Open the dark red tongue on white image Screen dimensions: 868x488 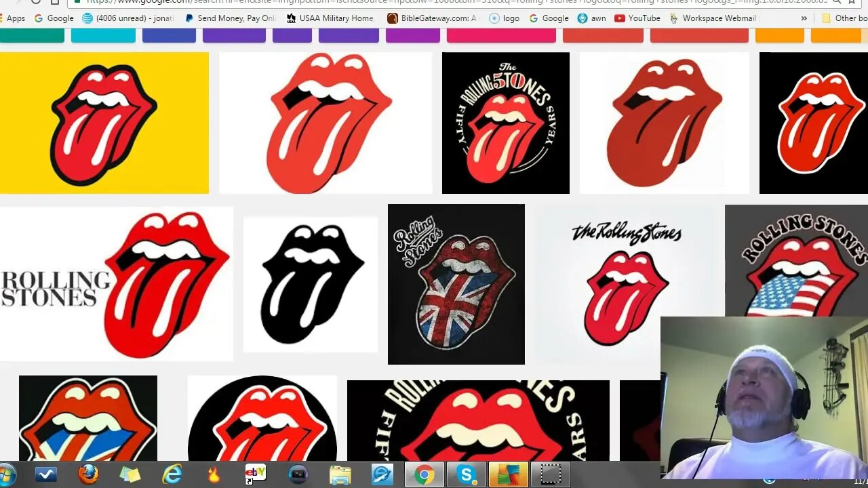click(665, 123)
